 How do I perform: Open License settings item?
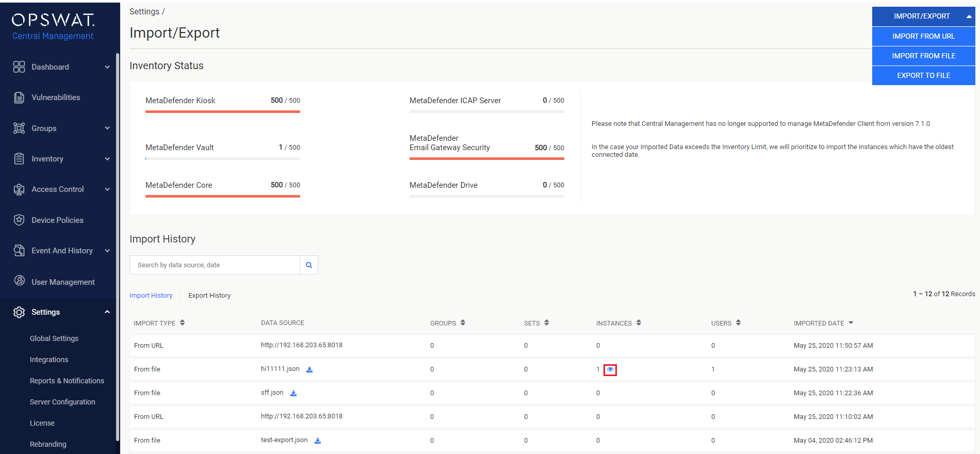[42, 423]
